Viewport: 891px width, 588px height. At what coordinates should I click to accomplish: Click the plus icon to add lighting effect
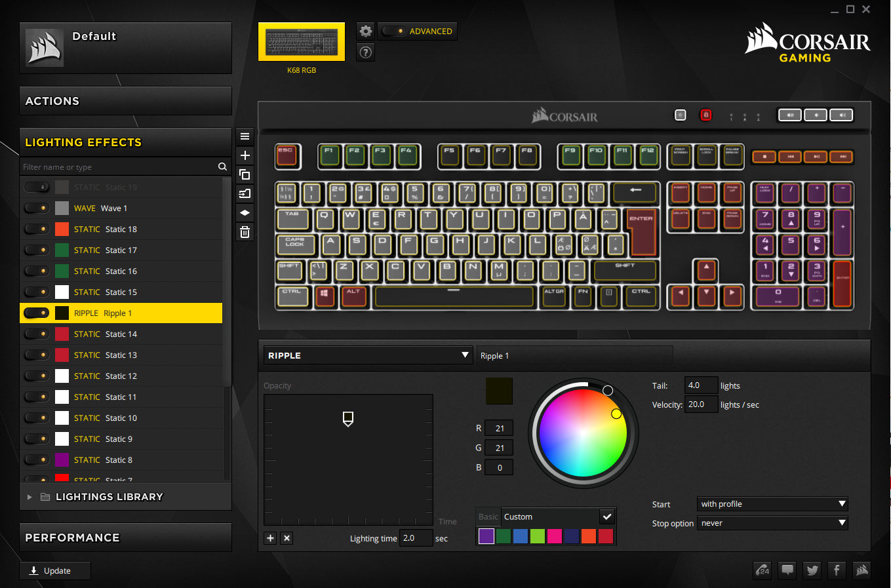245,155
